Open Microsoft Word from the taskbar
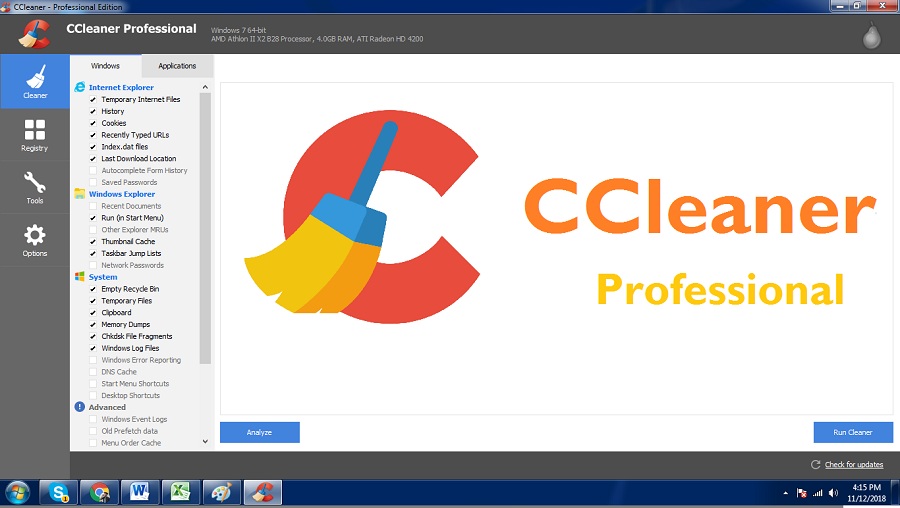Screen dimensions: 900x508 140,493
